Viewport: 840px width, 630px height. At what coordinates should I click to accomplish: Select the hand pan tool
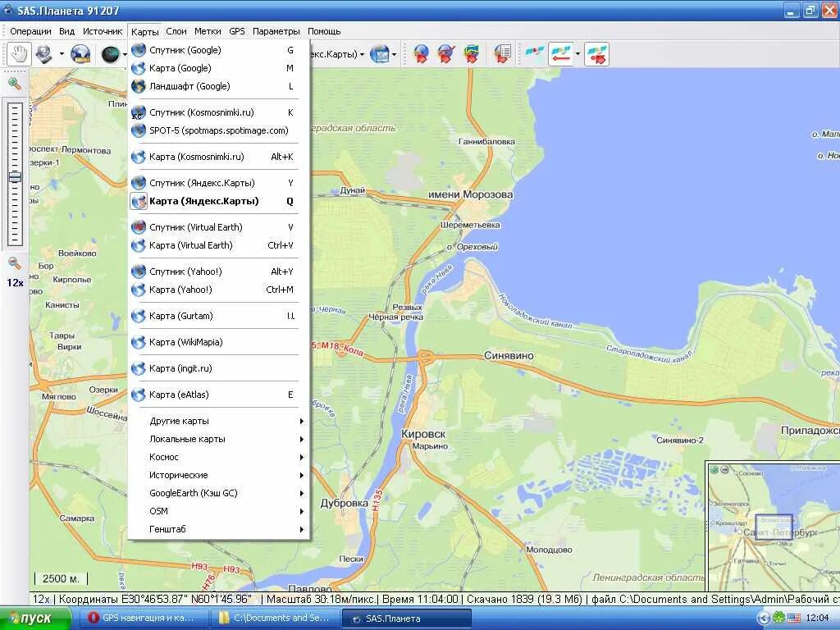click(x=20, y=54)
